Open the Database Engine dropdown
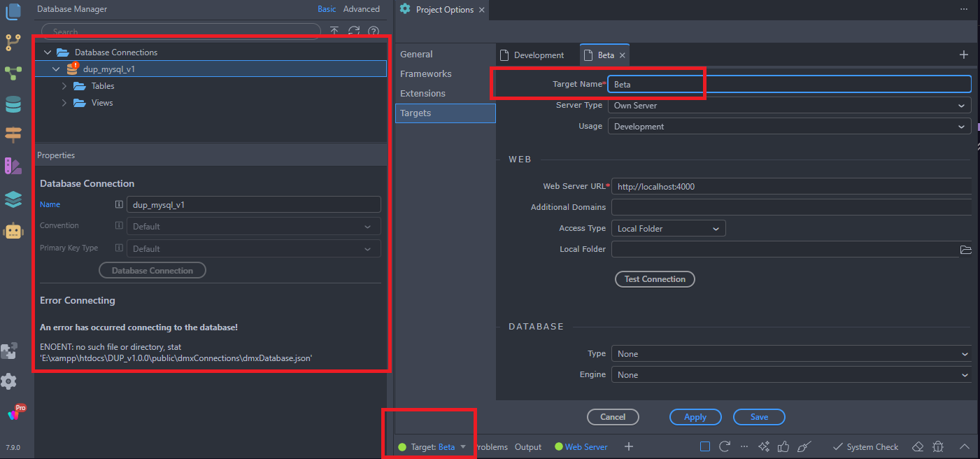Viewport: 980px width, 459px height. (791, 375)
